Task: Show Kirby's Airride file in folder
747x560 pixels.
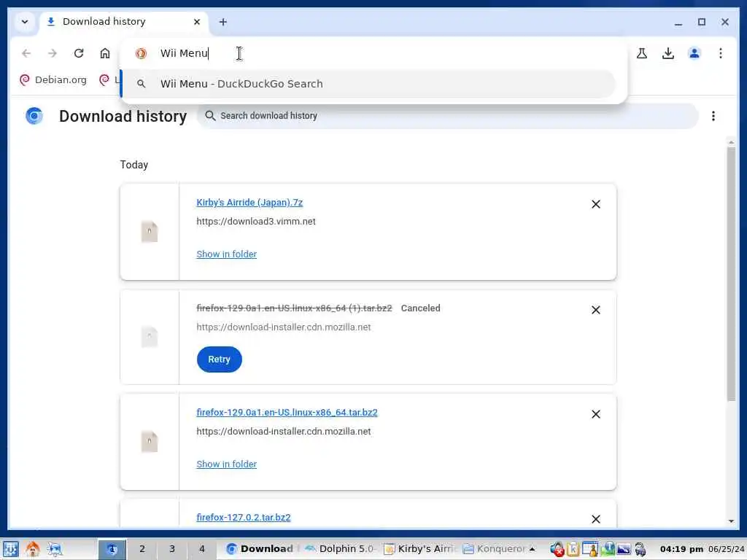Action: pos(226,254)
